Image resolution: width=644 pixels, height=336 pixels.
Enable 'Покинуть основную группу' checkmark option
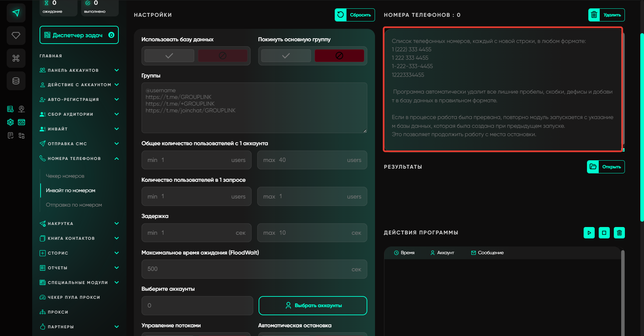pos(286,56)
